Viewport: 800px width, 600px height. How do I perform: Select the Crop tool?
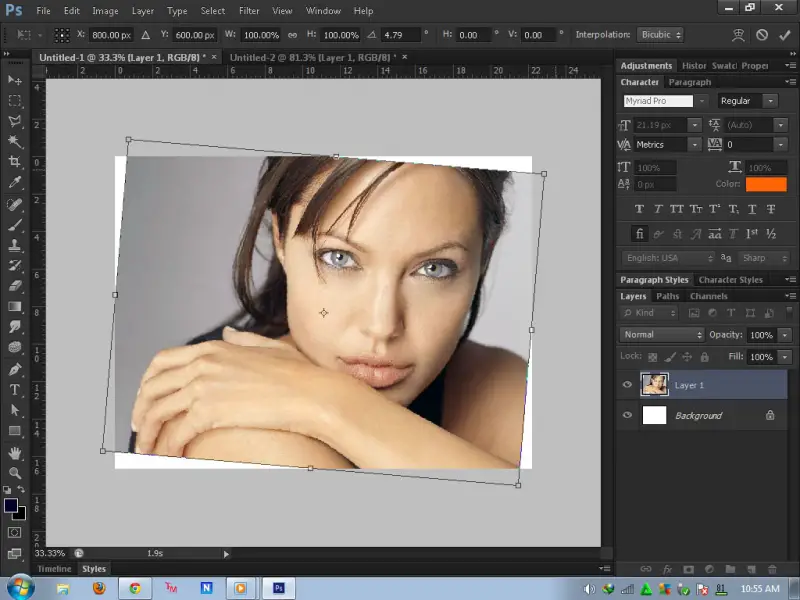point(15,162)
